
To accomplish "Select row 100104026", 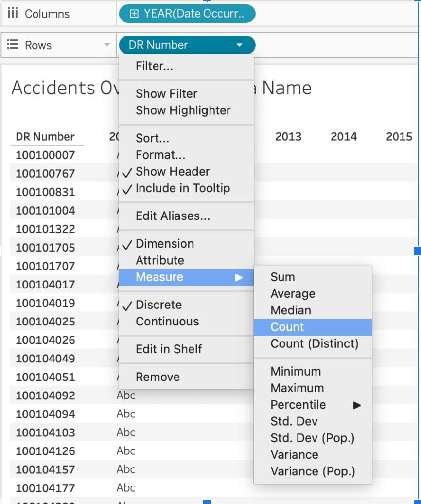I will pyautogui.click(x=45, y=341).
